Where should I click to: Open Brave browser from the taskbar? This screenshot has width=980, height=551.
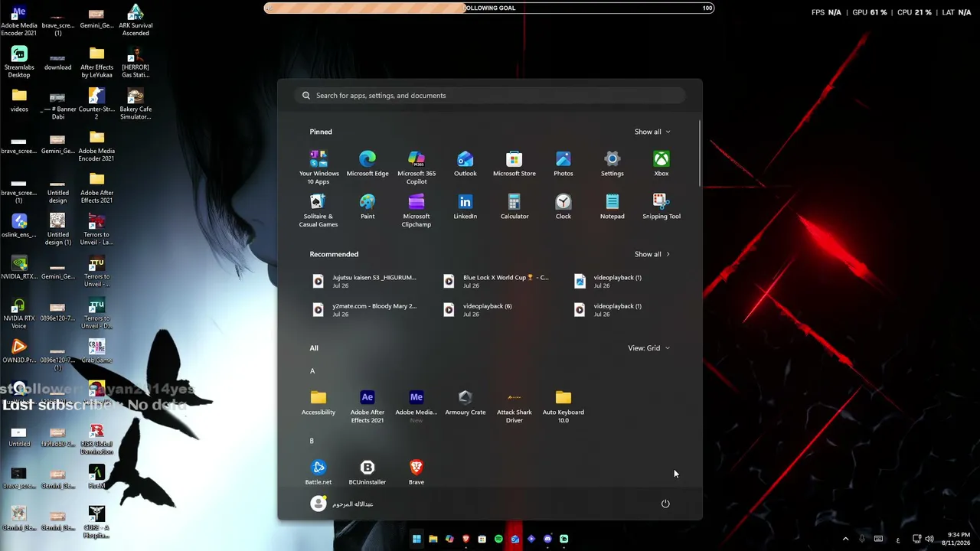[465, 540]
